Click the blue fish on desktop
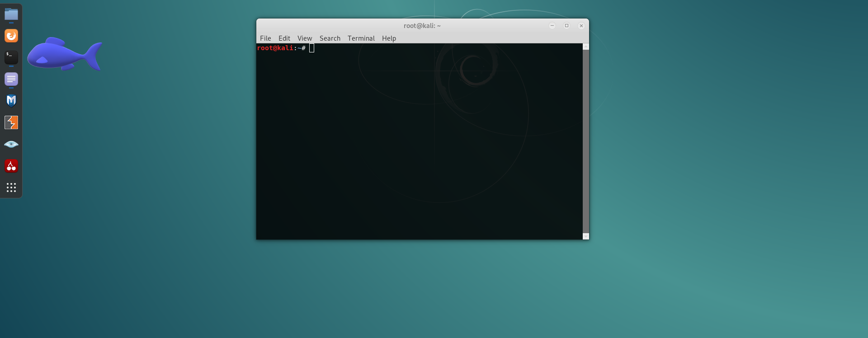Screen dimensions: 868x338 pyautogui.click(x=64, y=54)
